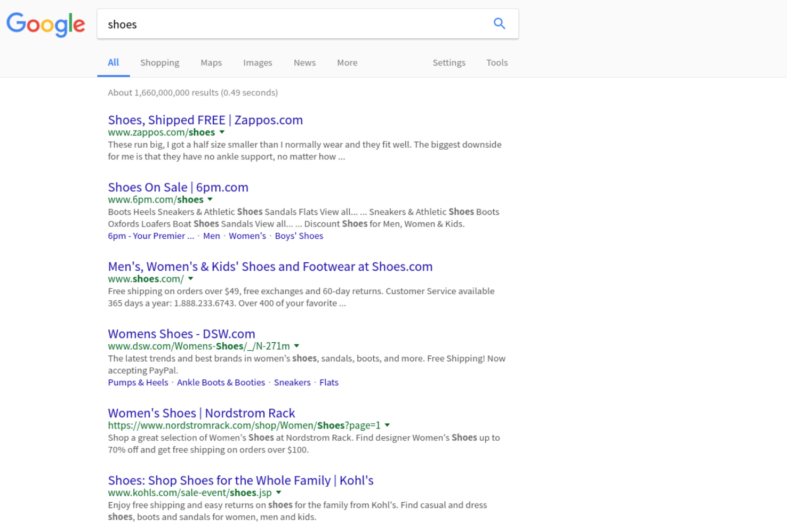Expand the arrow next to www.zappos.com/shoes
Image resolution: width=787 pixels, height=532 pixels.
pyautogui.click(x=222, y=132)
